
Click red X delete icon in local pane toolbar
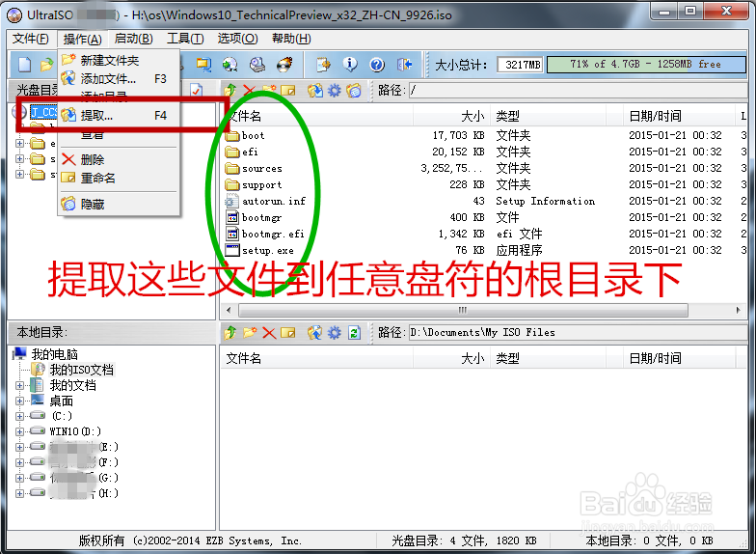269,332
